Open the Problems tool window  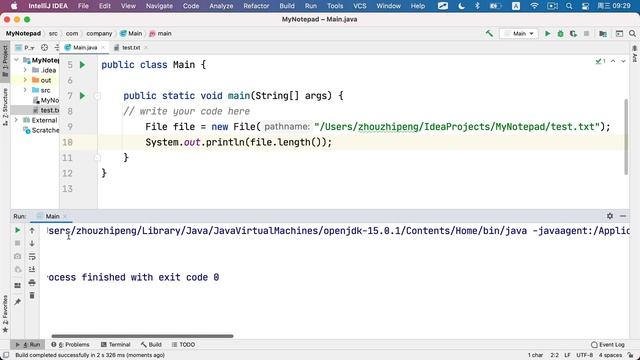click(x=70, y=344)
